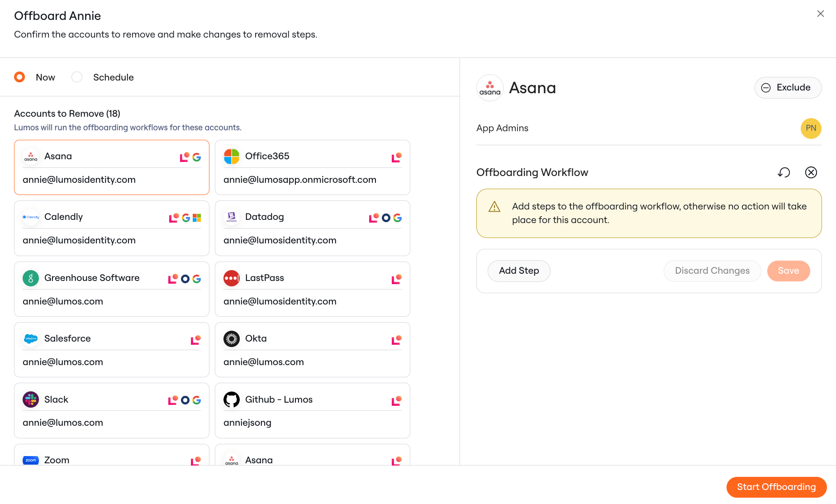The height and width of the screenshot is (504, 836).
Task: Close the Offboard Annie dialog
Action: [x=820, y=14]
